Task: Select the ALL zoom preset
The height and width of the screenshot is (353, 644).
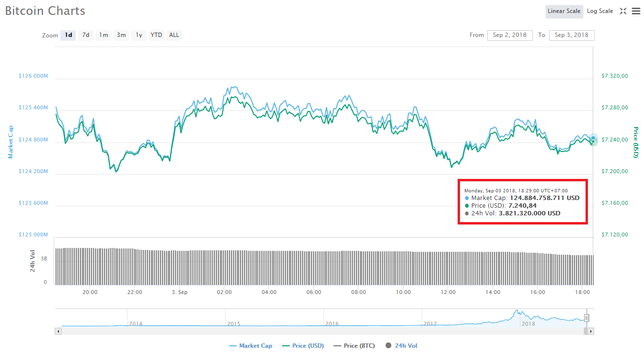Action: (x=174, y=35)
